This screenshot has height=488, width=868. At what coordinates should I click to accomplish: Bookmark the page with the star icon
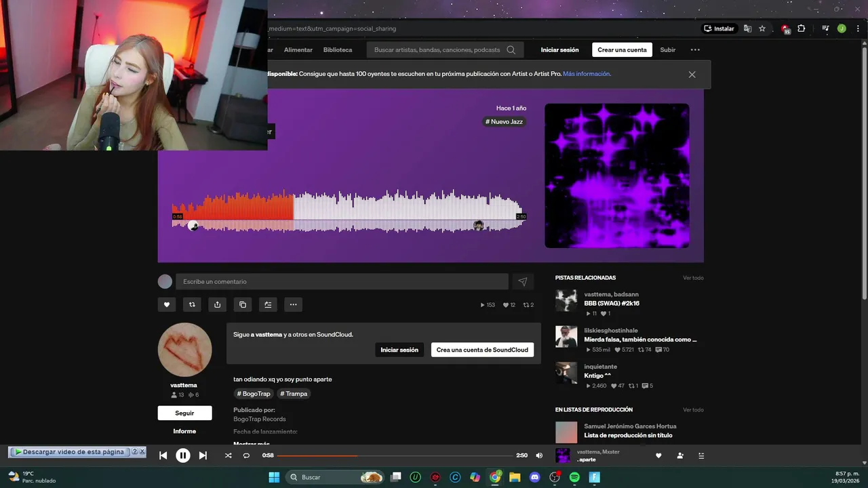[x=762, y=28]
